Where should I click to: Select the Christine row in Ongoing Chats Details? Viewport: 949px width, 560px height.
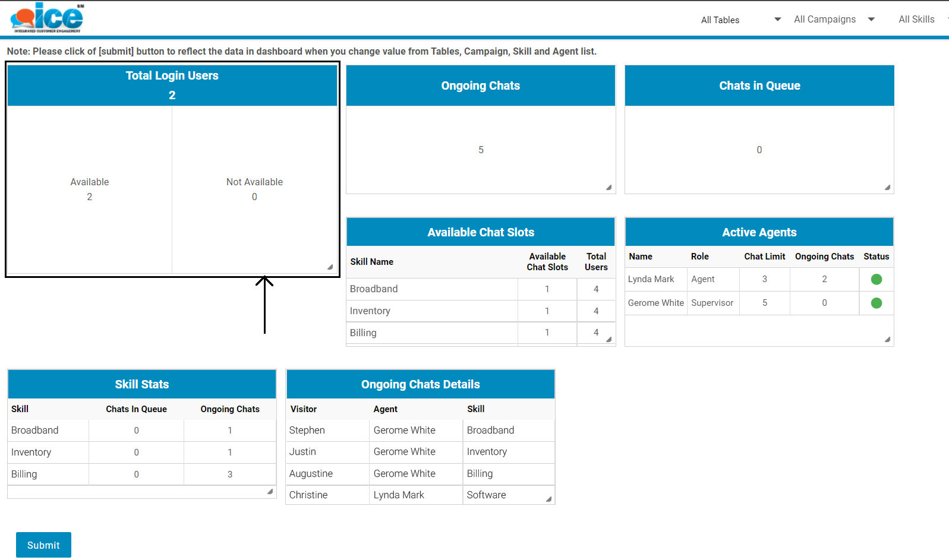tap(308, 495)
